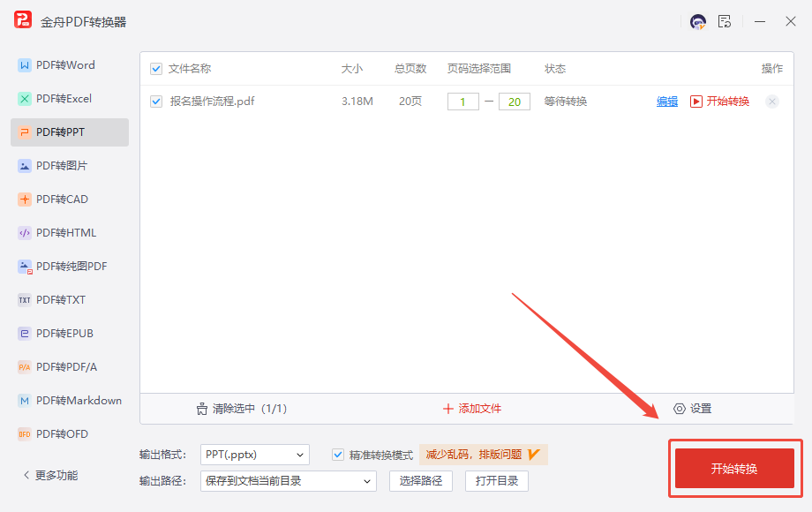The width and height of the screenshot is (812, 512).
Task: Click the PDF转EPUB icon
Action: 25,334
